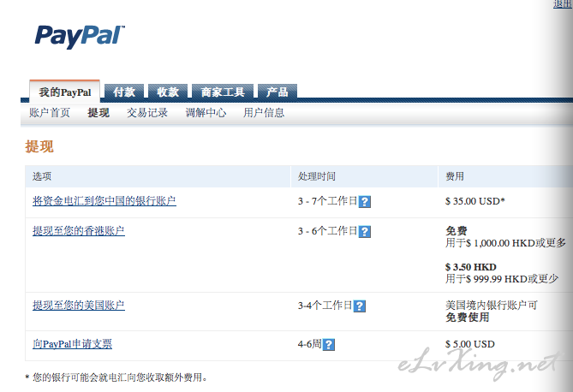Switch to the 我的PayPal tab

65,92
